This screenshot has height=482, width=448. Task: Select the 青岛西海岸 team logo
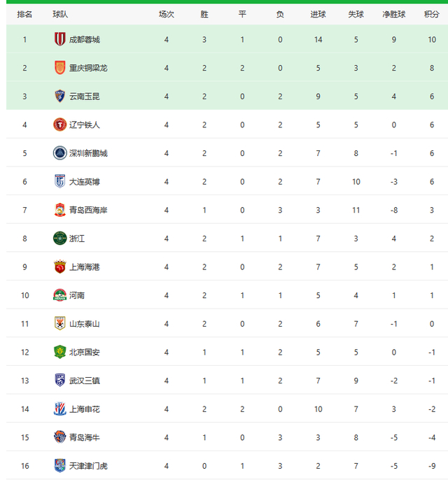59,210
